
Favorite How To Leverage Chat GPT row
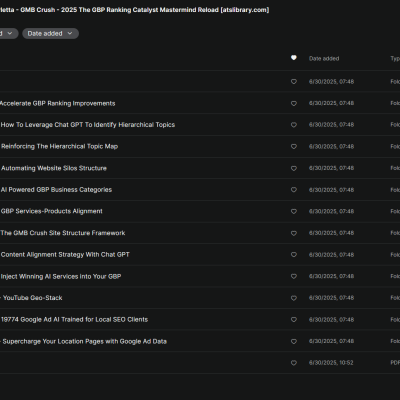pyautogui.click(x=294, y=125)
